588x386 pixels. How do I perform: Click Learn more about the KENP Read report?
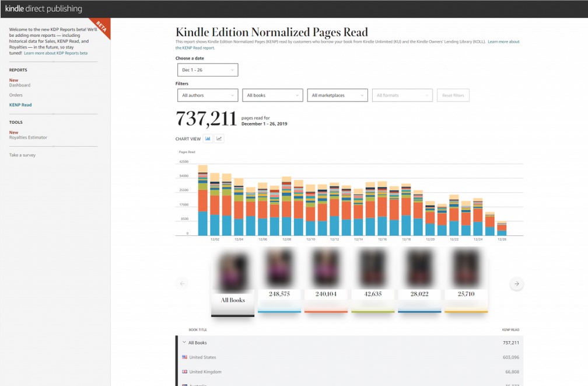click(x=503, y=41)
